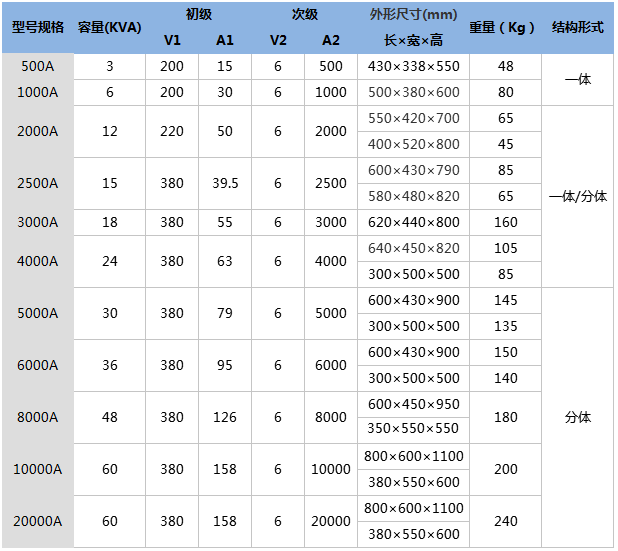Click the V1 sub-header

[172, 40]
